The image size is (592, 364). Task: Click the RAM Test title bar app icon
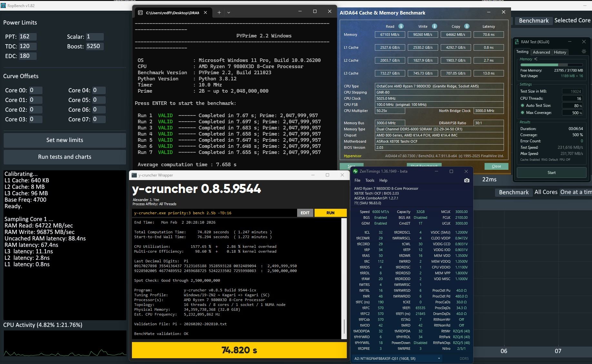tap(517, 42)
